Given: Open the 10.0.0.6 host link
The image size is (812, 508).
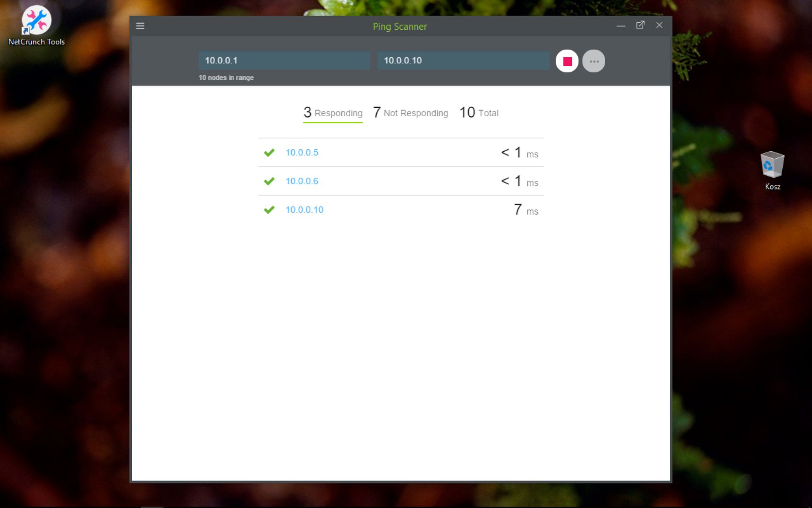Looking at the screenshot, I should (x=302, y=181).
